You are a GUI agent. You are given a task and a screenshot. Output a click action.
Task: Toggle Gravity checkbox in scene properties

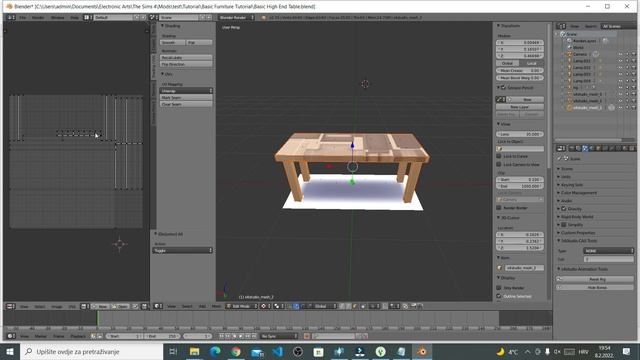tap(564, 209)
